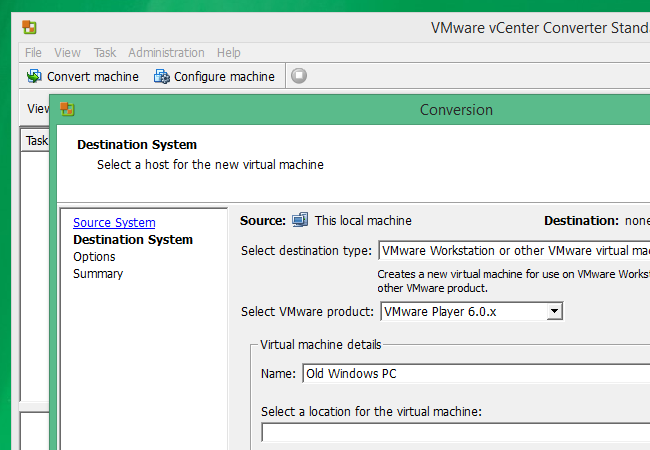This screenshot has height=450, width=650.
Task: Expand the VMware Player 6.0.x product dropdown arrow
Action: coord(554,311)
